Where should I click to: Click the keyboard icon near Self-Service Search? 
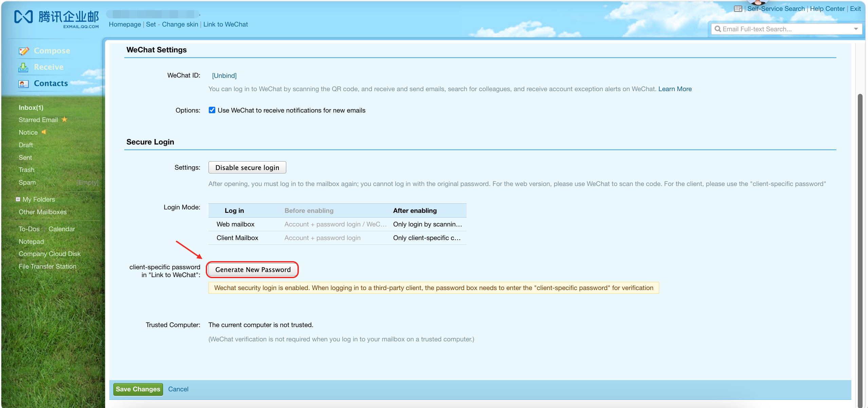pyautogui.click(x=738, y=9)
